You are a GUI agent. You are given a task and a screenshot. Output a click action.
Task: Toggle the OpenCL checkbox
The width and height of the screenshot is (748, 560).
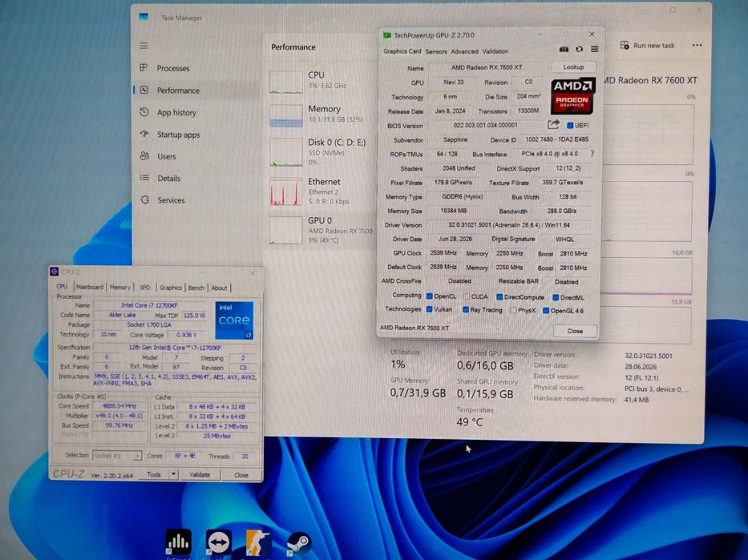[x=430, y=296]
